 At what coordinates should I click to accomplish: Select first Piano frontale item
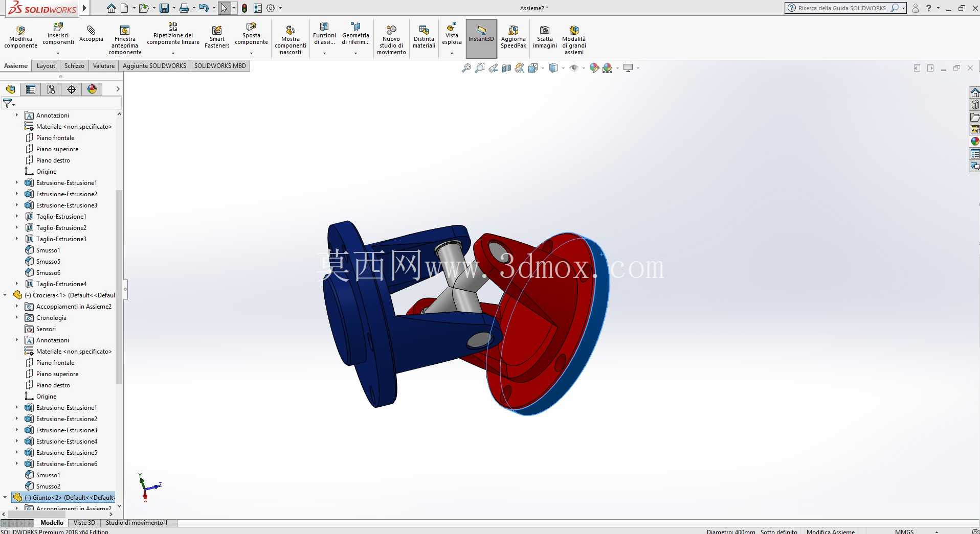pyautogui.click(x=55, y=137)
